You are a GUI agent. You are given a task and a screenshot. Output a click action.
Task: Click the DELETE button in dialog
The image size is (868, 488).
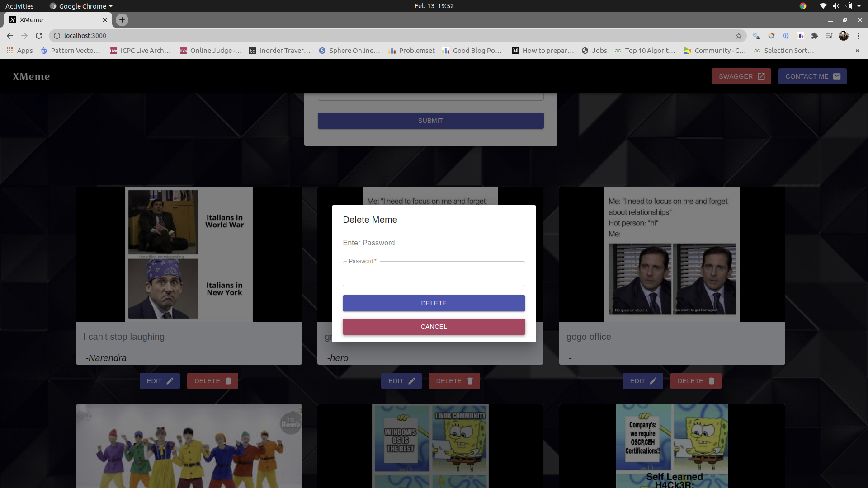434,303
